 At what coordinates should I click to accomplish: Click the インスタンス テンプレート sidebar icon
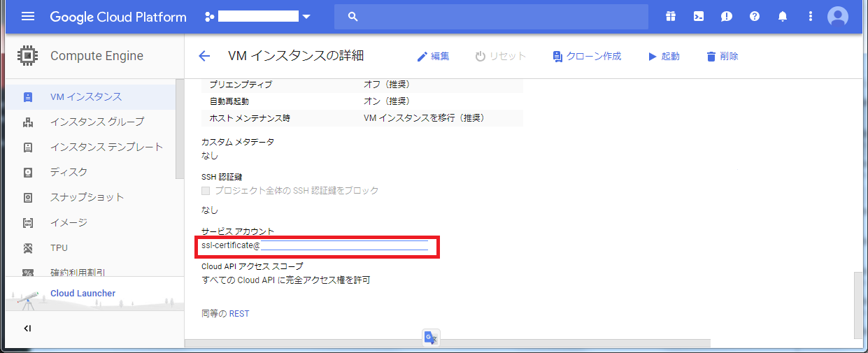(28, 147)
